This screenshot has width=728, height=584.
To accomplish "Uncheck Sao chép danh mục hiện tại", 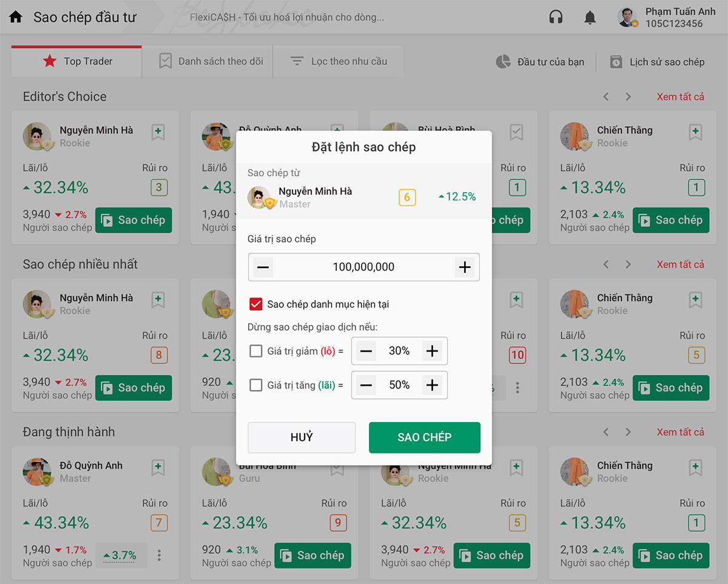I will [256, 304].
